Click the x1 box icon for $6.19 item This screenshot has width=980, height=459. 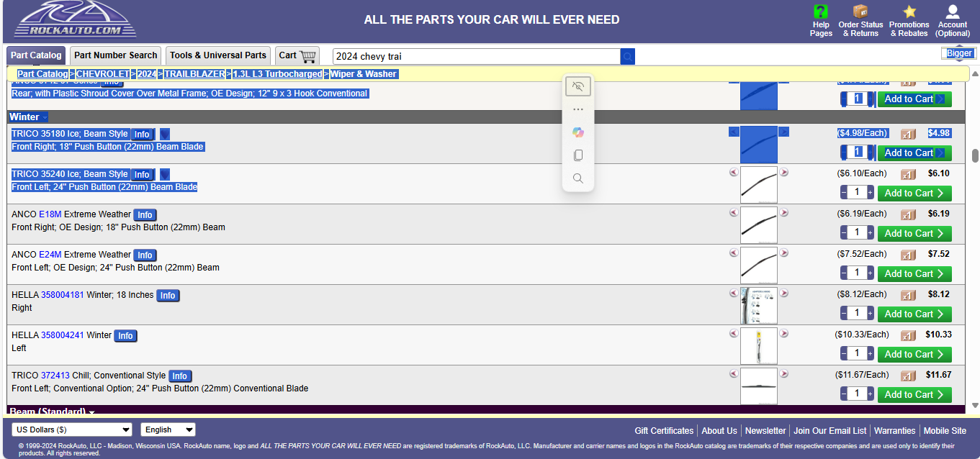tap(908, 214)
